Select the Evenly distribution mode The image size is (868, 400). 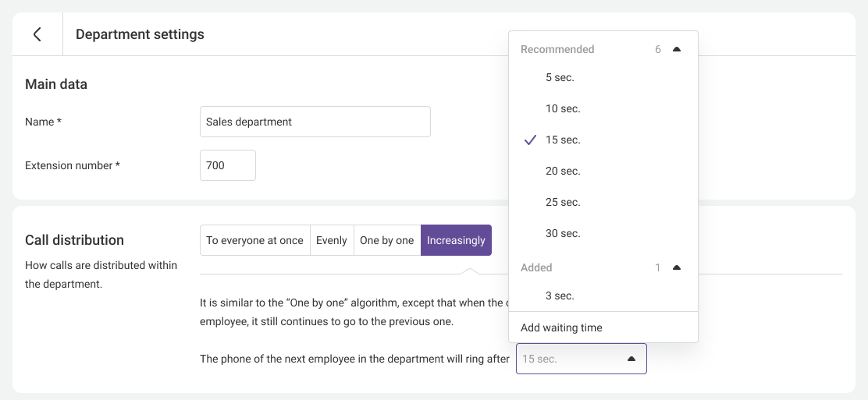[x=332, y=240]
